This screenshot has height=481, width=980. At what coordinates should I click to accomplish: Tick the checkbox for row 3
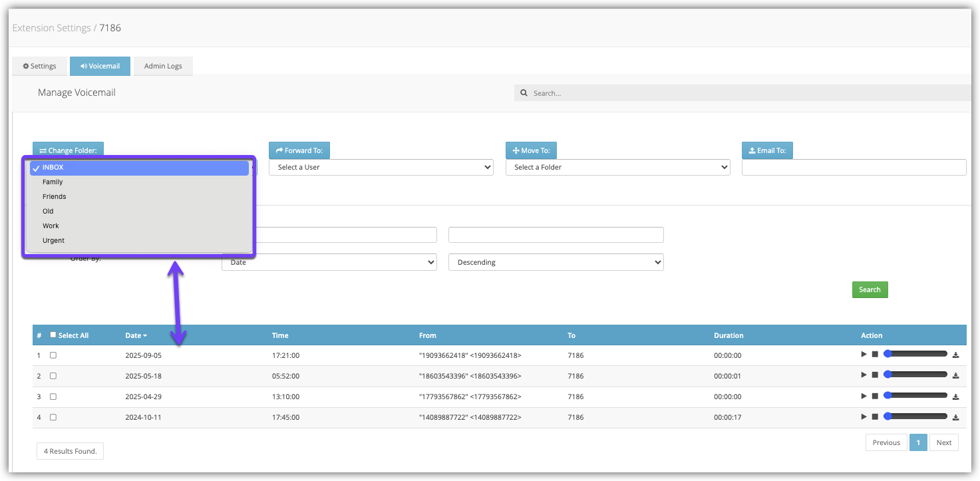coord(53,397)
